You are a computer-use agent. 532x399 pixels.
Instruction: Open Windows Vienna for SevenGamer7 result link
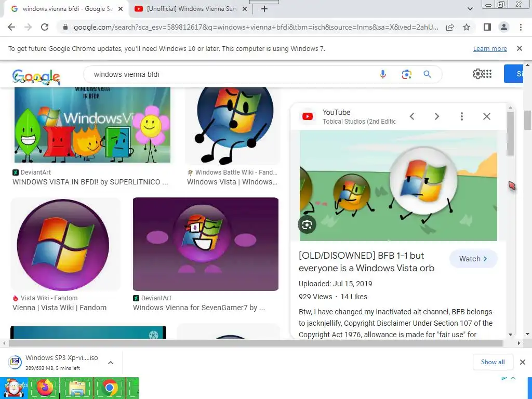(199, 308)
